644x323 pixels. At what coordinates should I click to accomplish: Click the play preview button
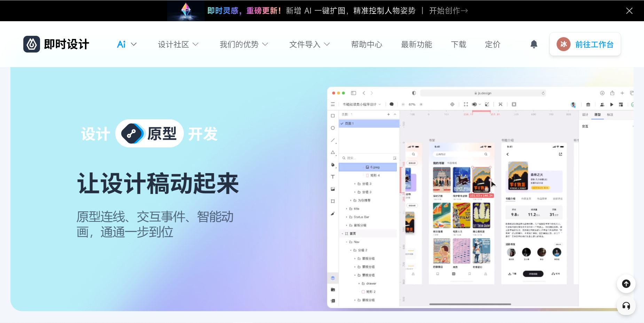pos(612,104)
